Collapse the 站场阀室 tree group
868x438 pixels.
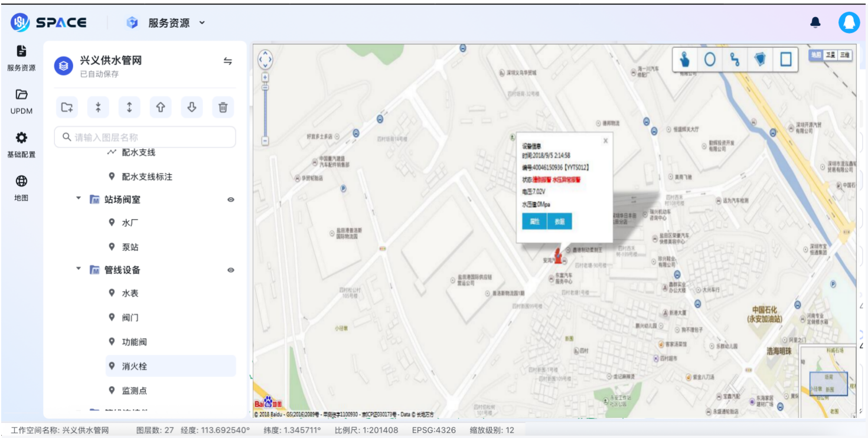79,199
